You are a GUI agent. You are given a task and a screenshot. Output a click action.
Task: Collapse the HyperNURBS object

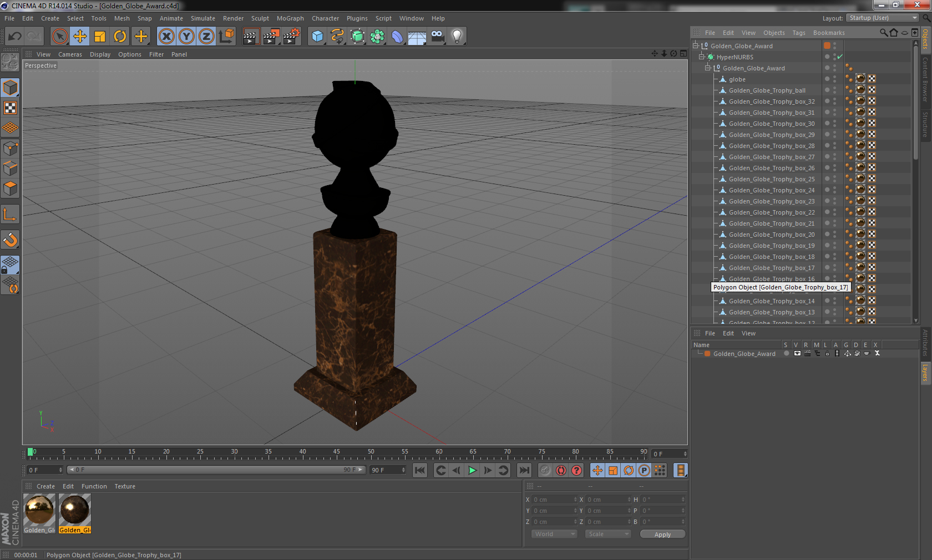tap(702, 57)
